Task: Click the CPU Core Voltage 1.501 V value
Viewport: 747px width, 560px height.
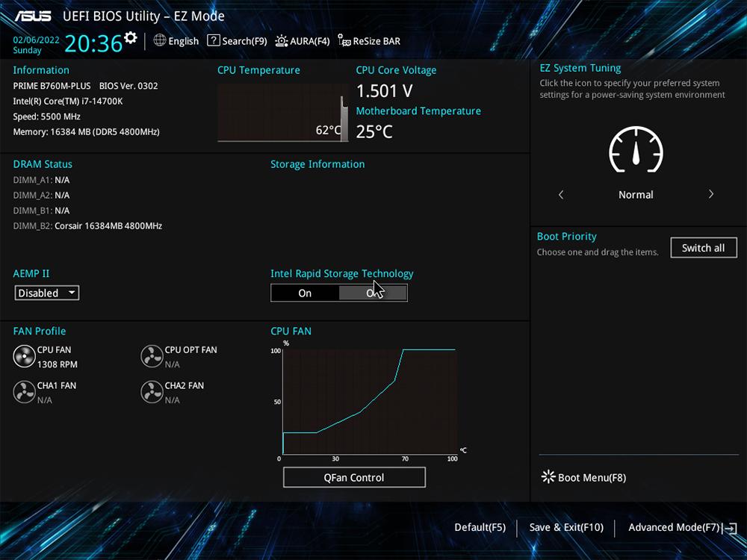Action: [x=385, y=91]
